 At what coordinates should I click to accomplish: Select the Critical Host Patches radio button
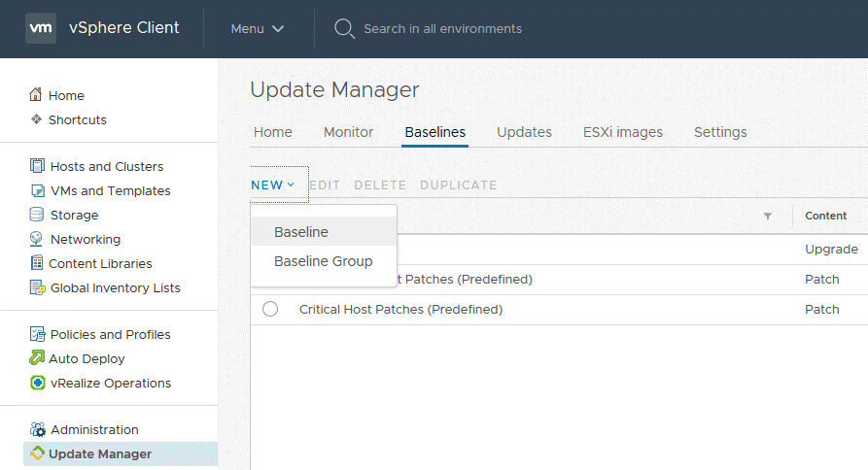coord(270,309)
